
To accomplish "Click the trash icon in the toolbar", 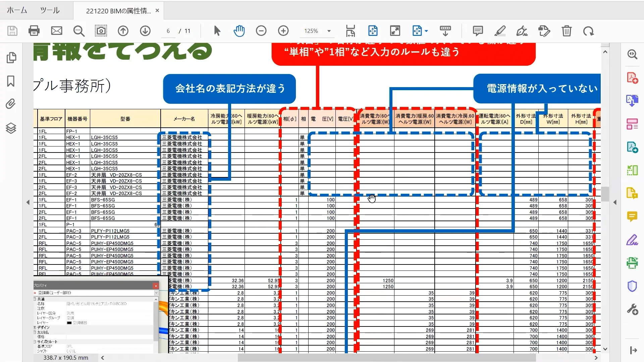I will (567, 31).
